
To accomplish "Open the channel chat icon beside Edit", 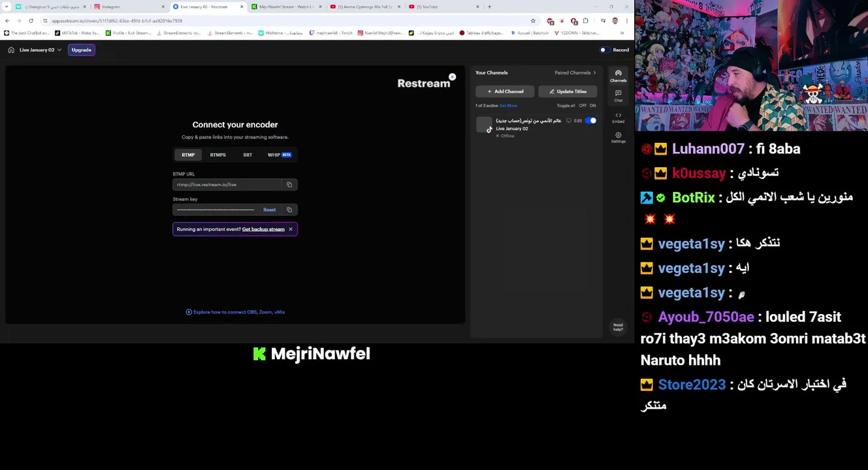I will 568,121.
